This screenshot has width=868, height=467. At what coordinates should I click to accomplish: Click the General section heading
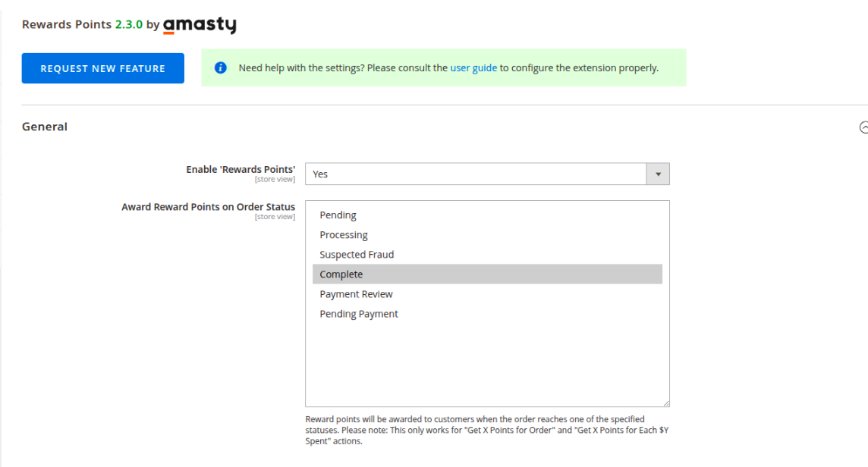(44, 127)
